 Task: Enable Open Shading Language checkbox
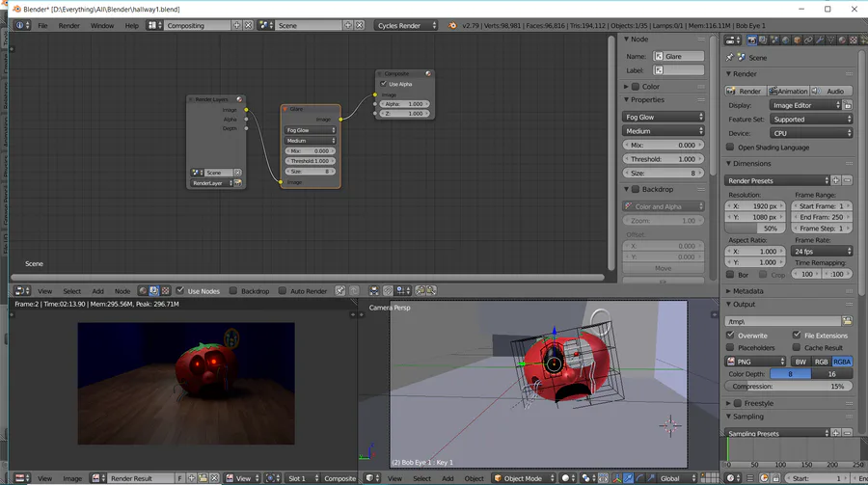click(x=730, y=148)
